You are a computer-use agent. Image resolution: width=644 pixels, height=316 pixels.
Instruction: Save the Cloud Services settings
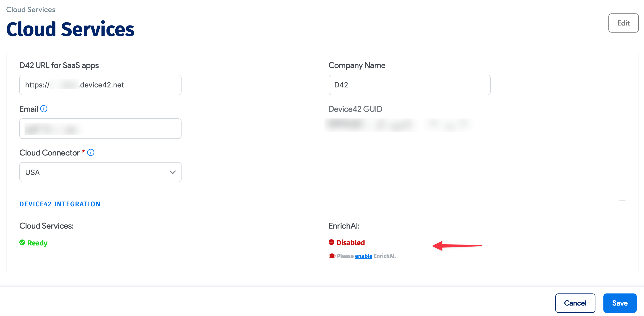point(620,303)
